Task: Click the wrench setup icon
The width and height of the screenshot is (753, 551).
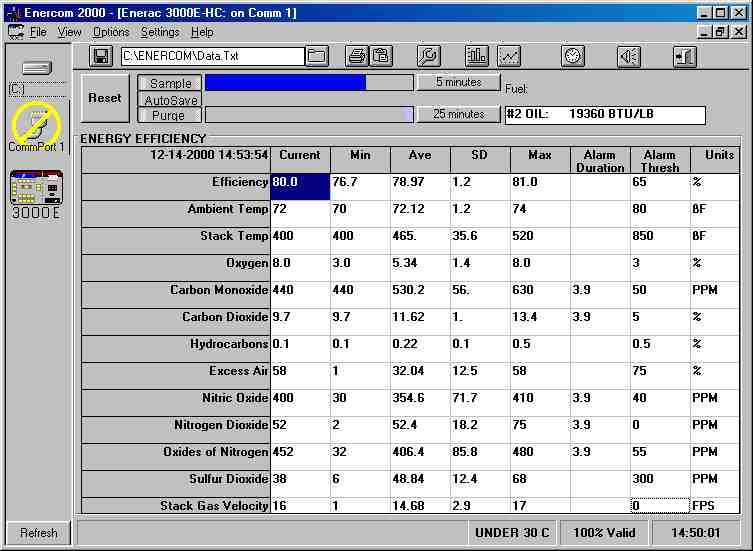Action: pyautogui.click(x=427, y=56)
